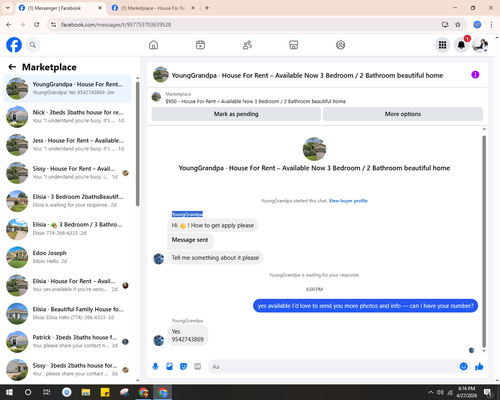This screenshot has height=400, width=500.
Task: Open the Jess House For Rent conversation
Action: pos(67,145)
